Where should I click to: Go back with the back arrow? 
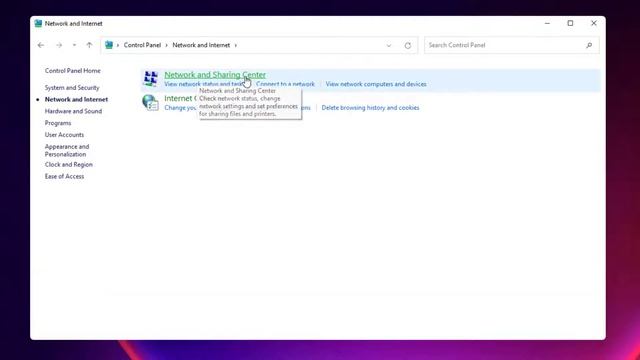coord(41,45)
